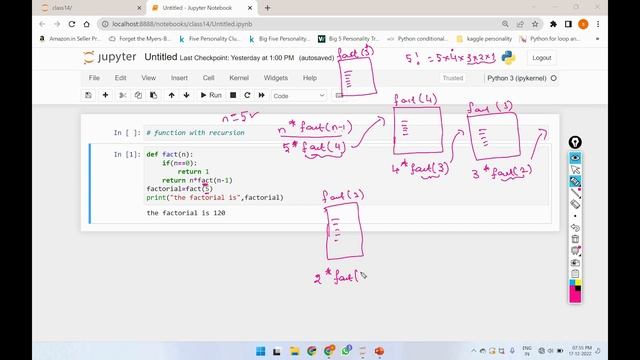Save the notebook with the floppy disk icon
640x360 pixels.
point(88,95)
